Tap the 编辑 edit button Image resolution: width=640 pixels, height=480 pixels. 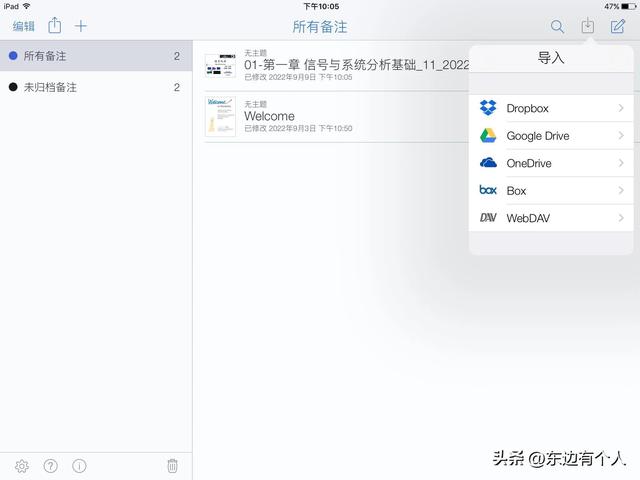coord(24,27)
